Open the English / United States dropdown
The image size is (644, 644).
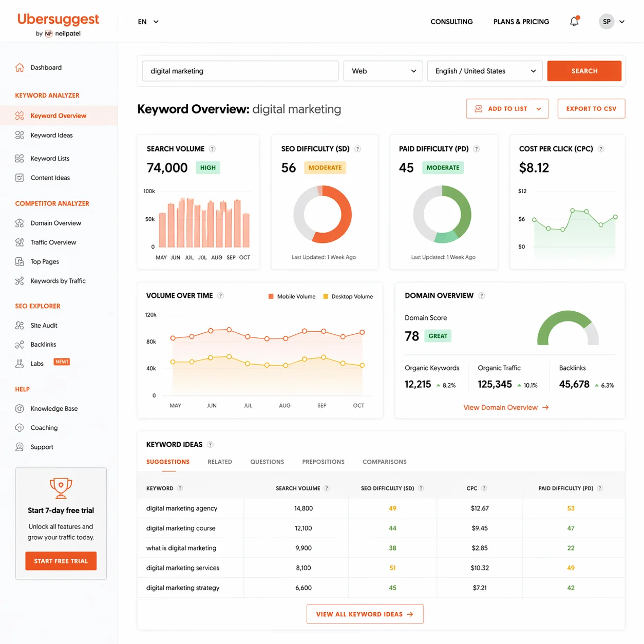tap(485, 71)
